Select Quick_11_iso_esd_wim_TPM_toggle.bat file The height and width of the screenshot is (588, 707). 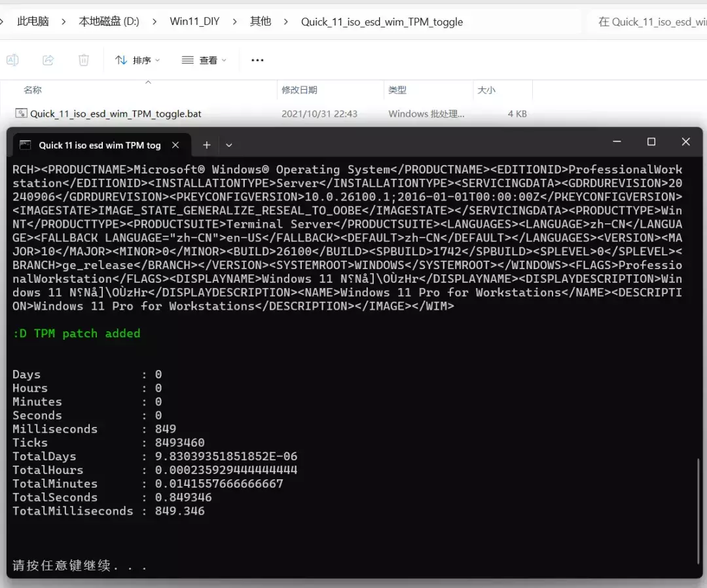115,114
